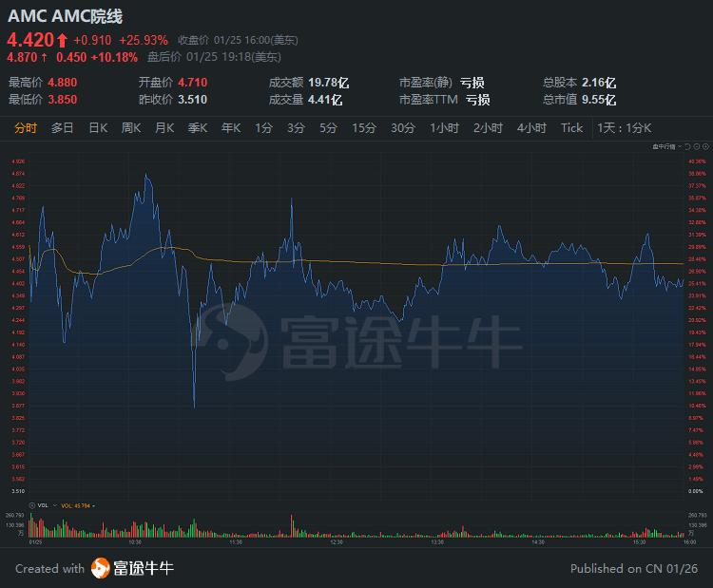The height and width of the screenshot is (588, 713).
Task: Zoom out the chart with the minus icon
Action: (x=697, y=147)
